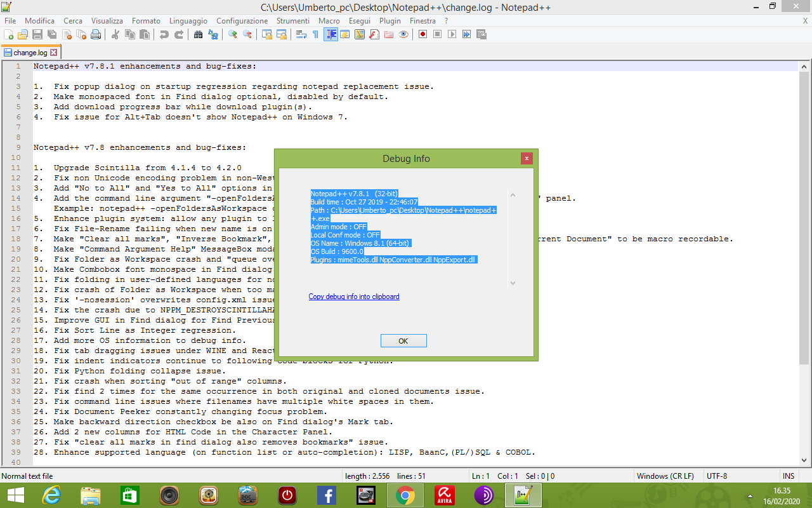The width and height of the screenshot is (812, 508).
Task: Click editor vertical scrollbar down arrow
Action: (x=803, y=460)
